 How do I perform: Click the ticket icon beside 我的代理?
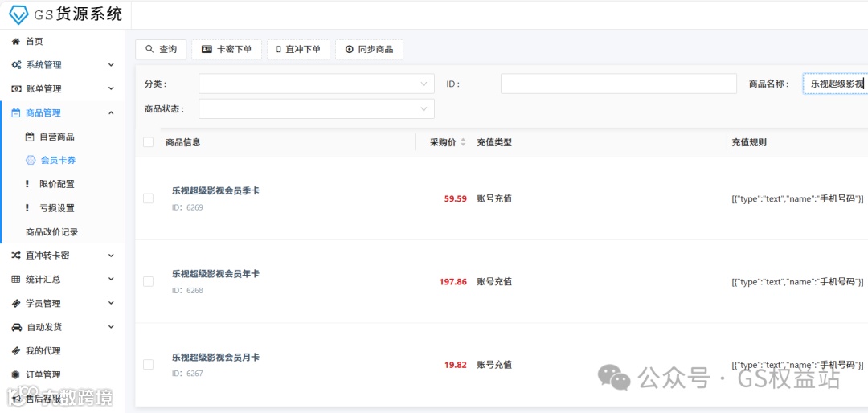(x=16, y=351)
